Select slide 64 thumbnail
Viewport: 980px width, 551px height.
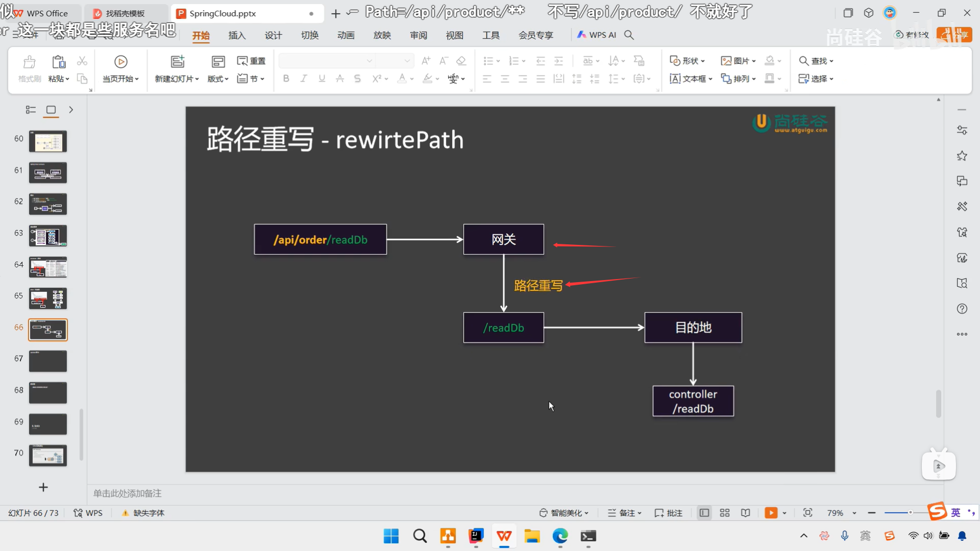48,267
